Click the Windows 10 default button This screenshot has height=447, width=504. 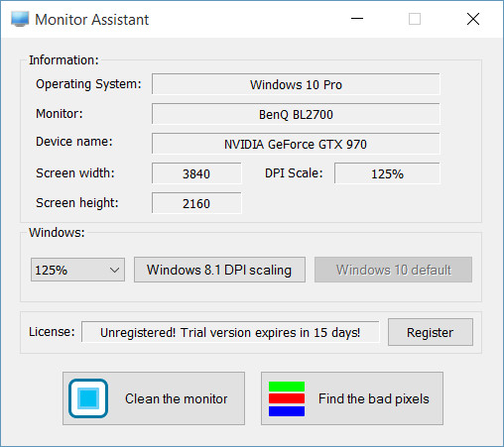pyautogui.click(x=393, y=270)
